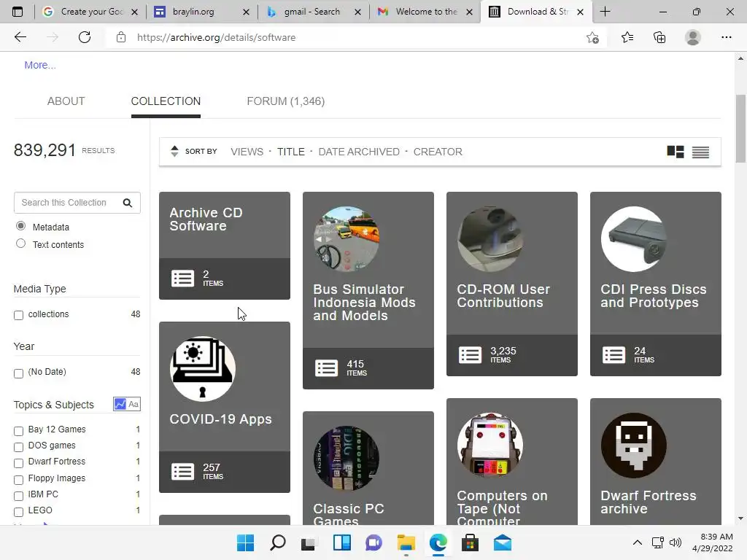Show topics as chart view icon
Image resolution: width=747 pixels, height=560 pixels.
coord(120,404)
